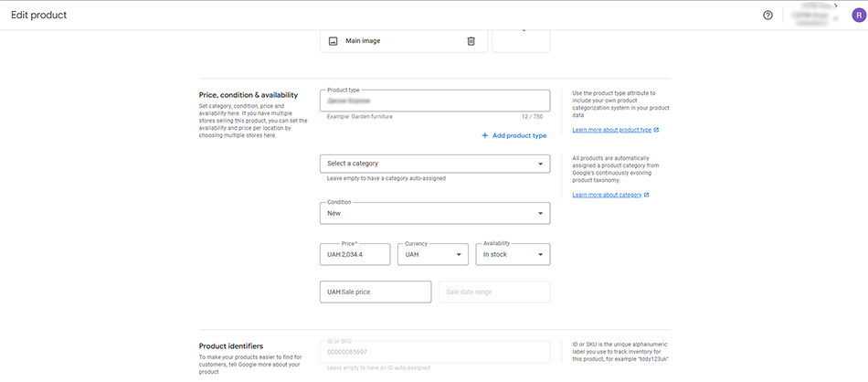Click the plus icon for Add product type
868x382 pixels.
485,135
